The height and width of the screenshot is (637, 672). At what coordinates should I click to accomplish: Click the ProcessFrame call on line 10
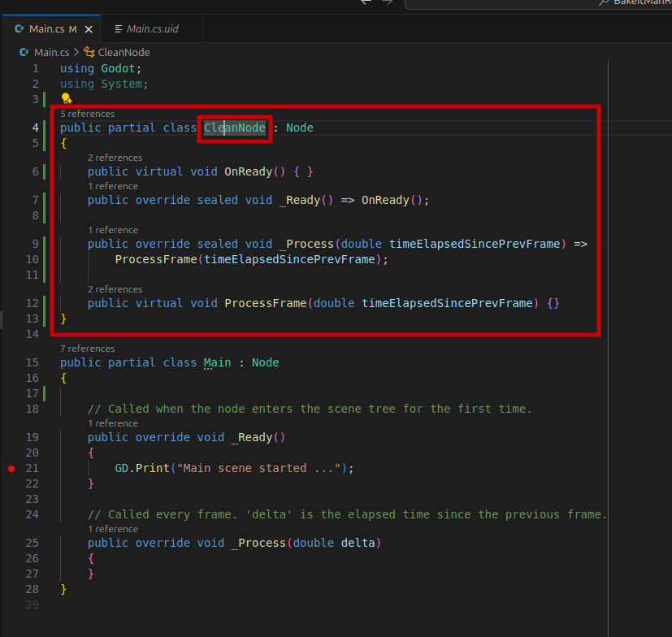155,260
